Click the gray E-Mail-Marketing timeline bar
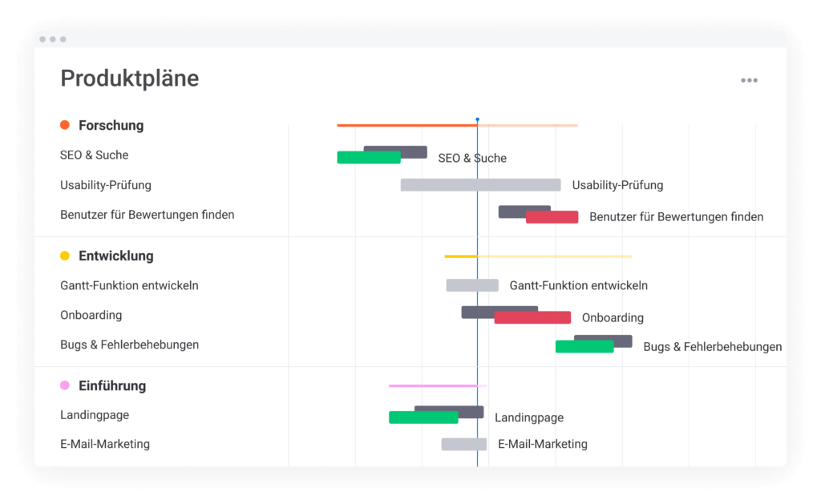Viewport: 821px width, 504px height. click(x=463, y=444)
